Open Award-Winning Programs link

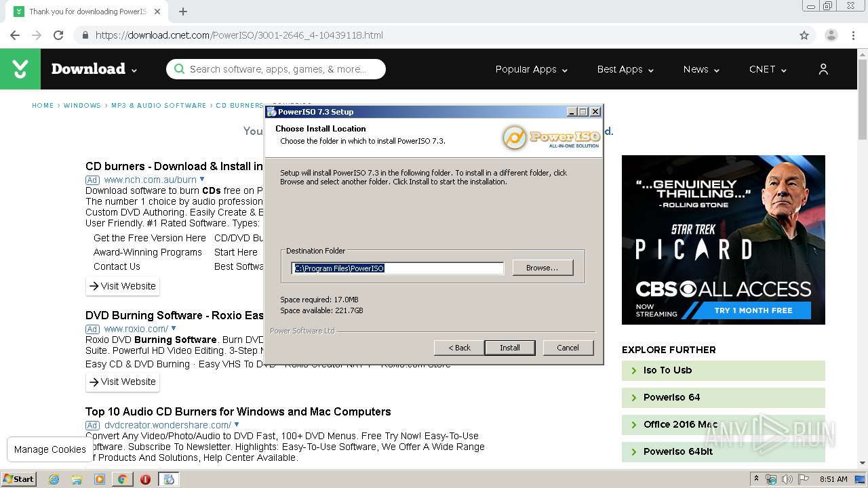[148, 252]
